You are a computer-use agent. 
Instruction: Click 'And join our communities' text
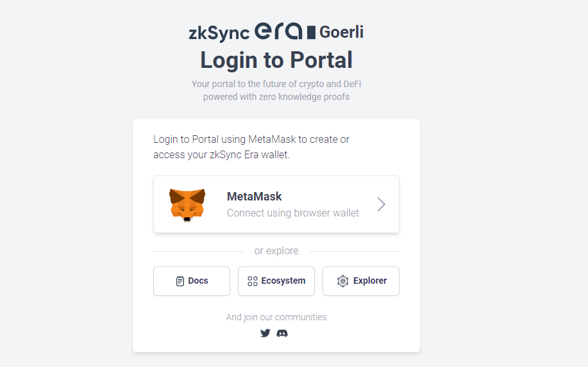pos(276,317)
